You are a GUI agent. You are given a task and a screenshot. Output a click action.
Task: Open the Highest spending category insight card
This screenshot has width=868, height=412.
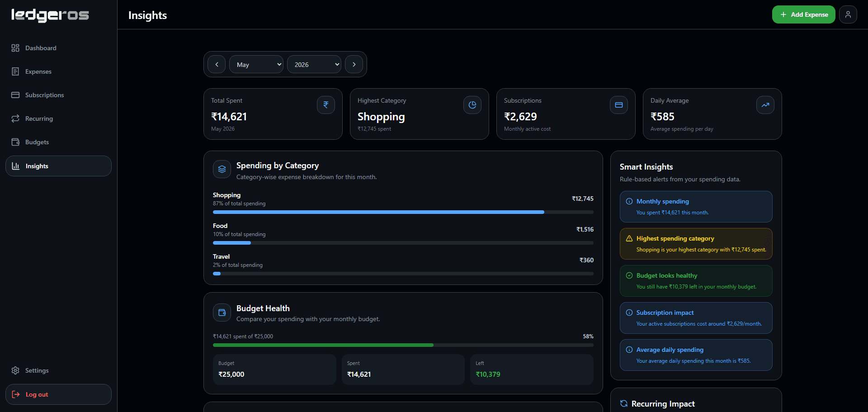point(696,244)
